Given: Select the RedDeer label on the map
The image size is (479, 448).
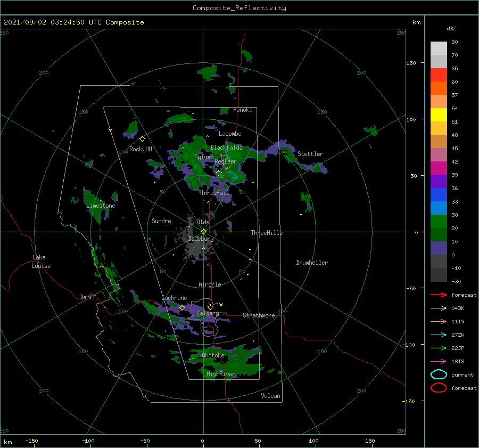Looking at the screenshot, I should [226, 161].
